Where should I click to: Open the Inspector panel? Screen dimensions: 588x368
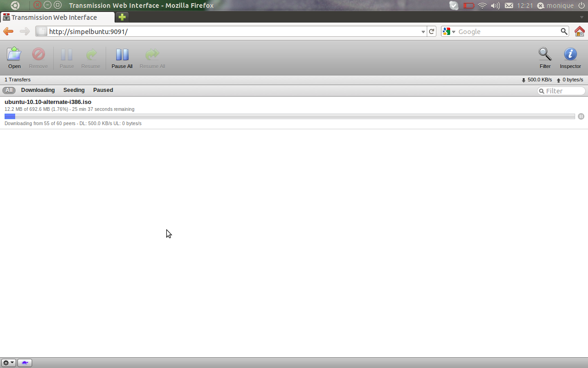(570, 58)
